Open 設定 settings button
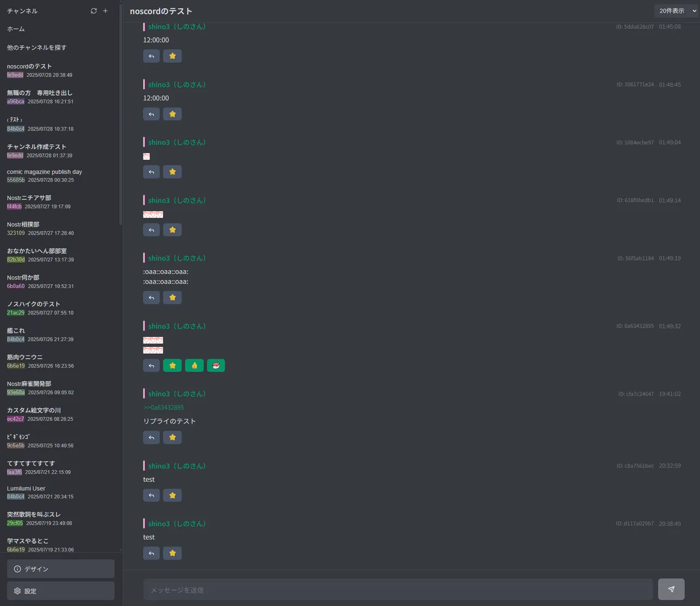Screen dimensions: 700x606 (x=61, y=591)
